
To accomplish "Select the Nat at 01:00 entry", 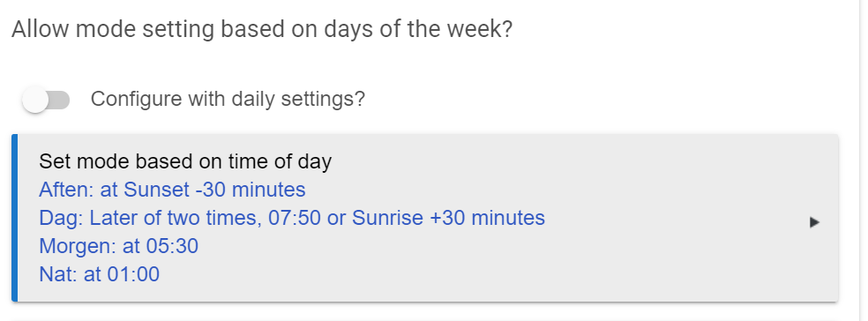I will [99, 274].
